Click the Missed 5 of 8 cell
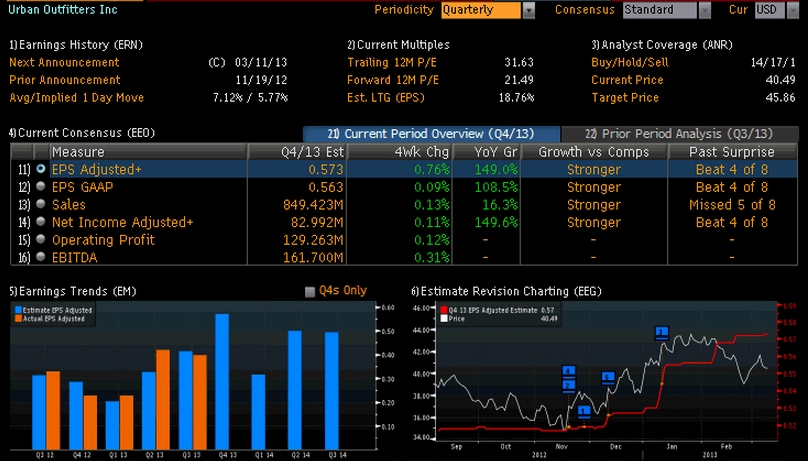808x461 pixels. tap(732, 204)
